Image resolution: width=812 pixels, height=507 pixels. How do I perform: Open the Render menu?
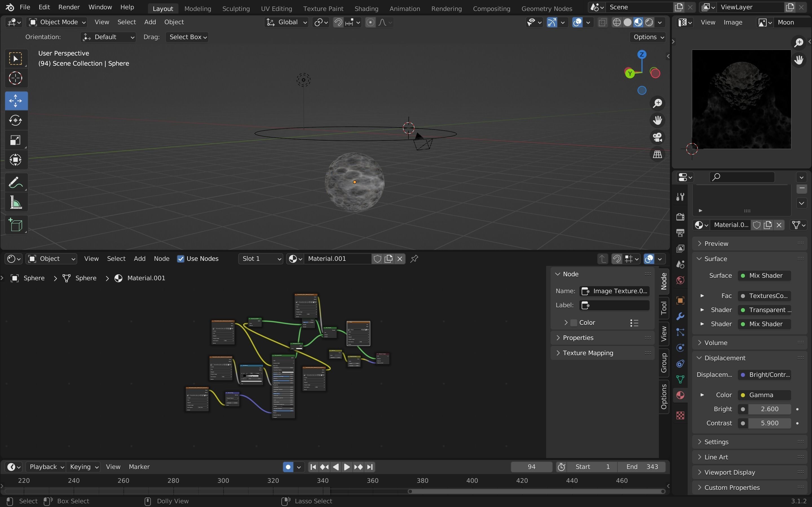pyautogui.click(x=69, y=7)
